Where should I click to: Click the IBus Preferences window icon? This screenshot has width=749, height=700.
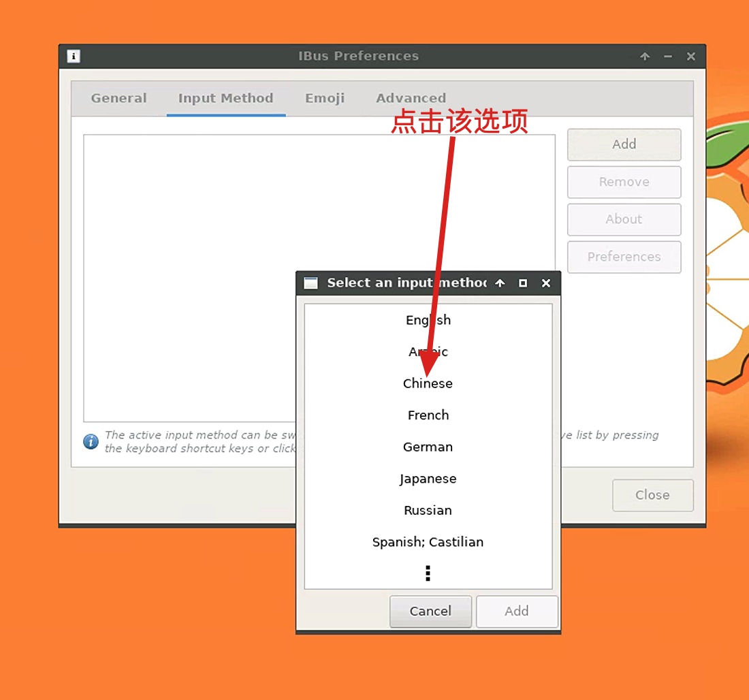pyautogui.click(x=74, y=57)
